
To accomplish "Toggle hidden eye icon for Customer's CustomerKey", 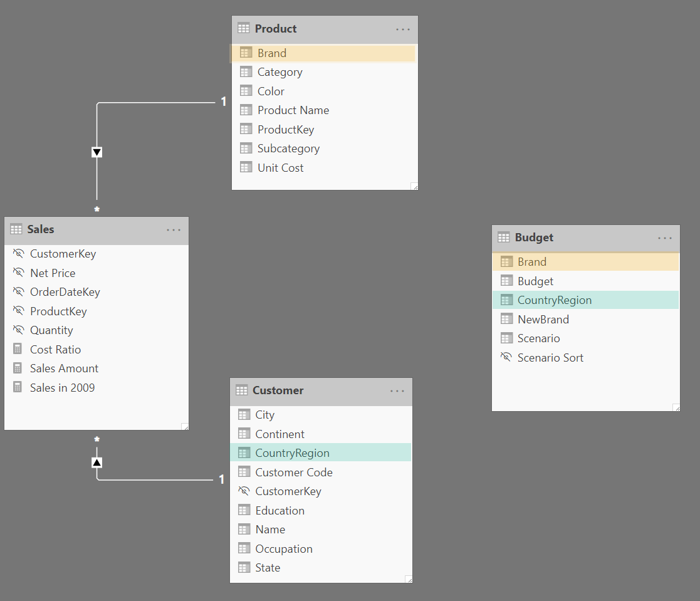I will [244, 491].
